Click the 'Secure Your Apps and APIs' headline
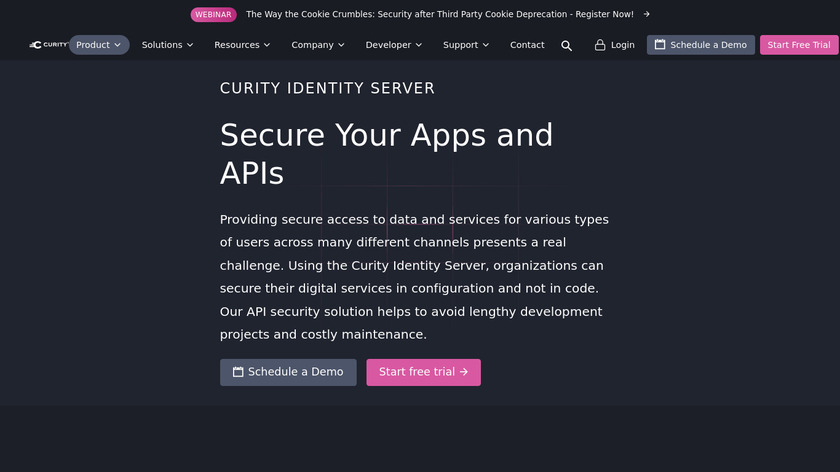Screen dimensions: 840x472 click(386, 154)
